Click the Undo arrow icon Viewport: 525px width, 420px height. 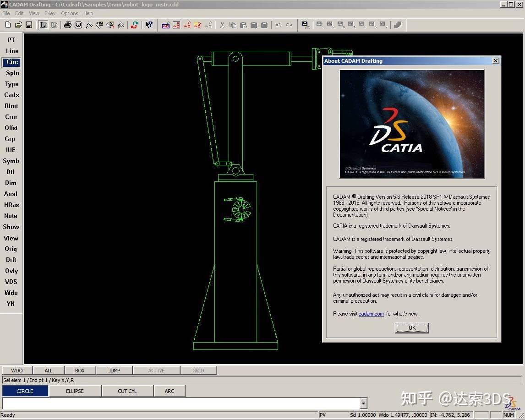pyautogui.click(x=278, y=25)
